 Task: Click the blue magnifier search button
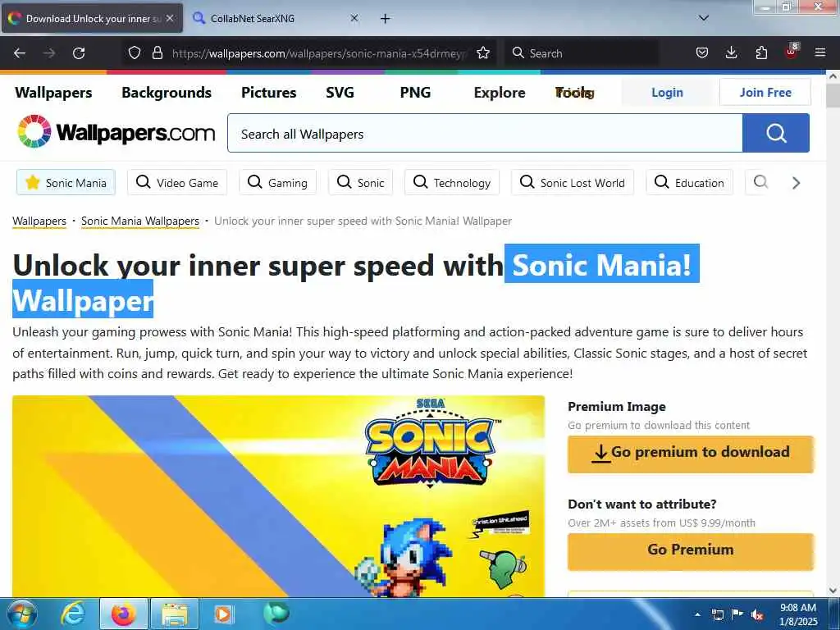[x=776, y=133]
